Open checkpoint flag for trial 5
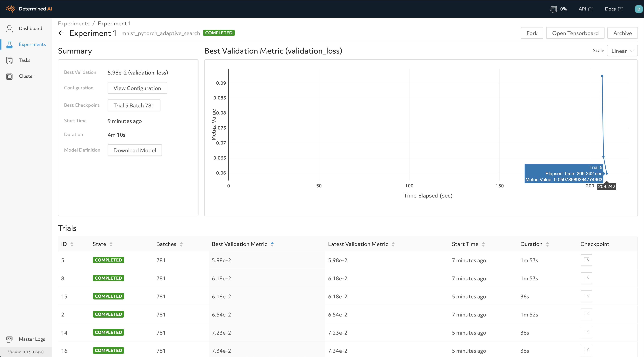This screenshot has width=644, height=357. pyautogui.click(x=586, y=260)
